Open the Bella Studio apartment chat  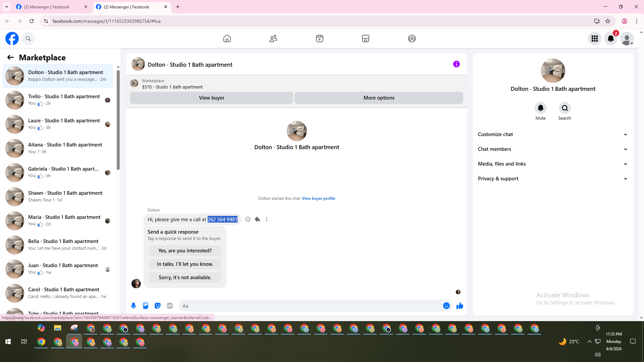point(58,245)
